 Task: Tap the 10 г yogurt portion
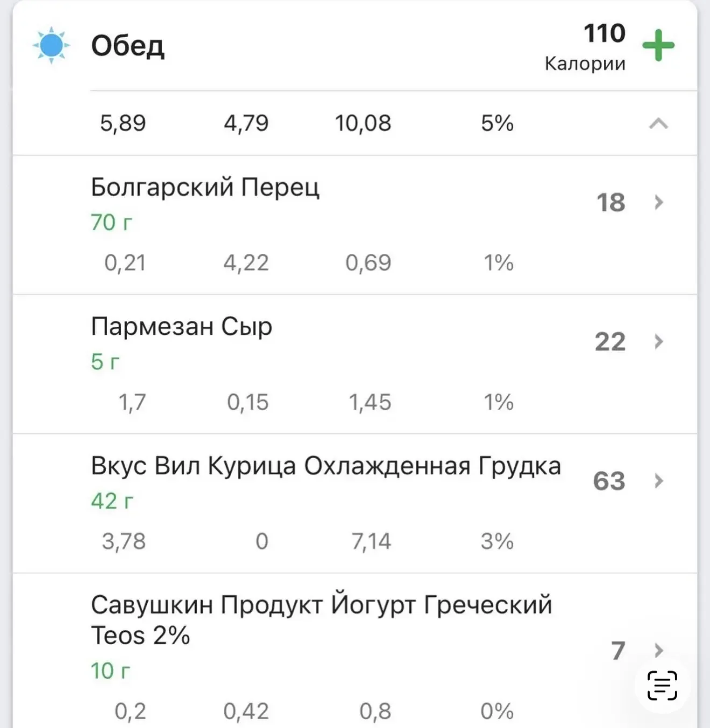pos(110,670)
